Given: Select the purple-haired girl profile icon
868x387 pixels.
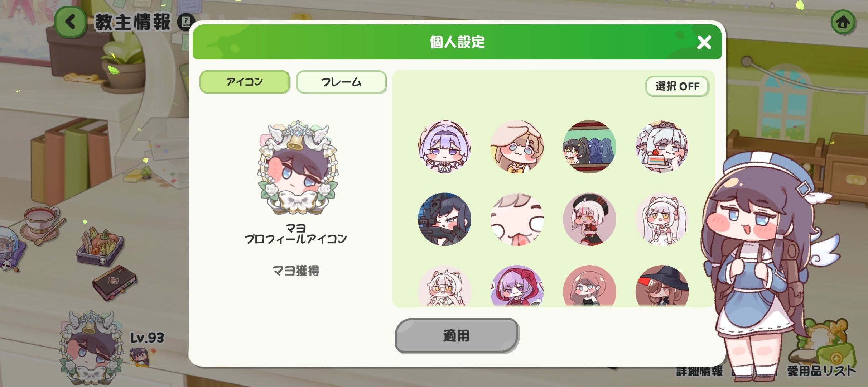Looking at the screenshot, I should click(444, 147).
